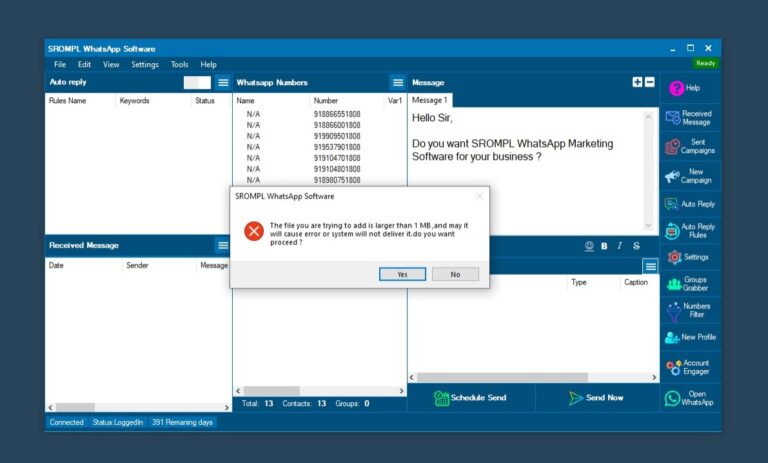Open the Whatsapp Numbers hamburger menu

(x=397, y=82)
